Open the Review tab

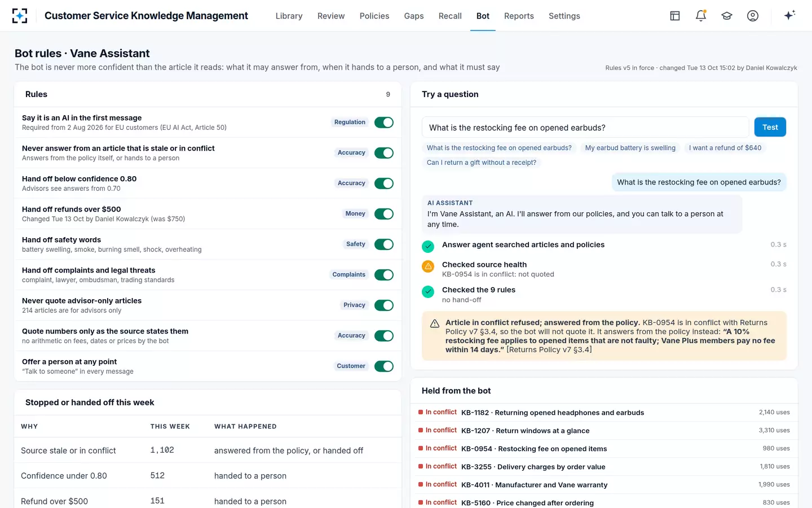331,16
